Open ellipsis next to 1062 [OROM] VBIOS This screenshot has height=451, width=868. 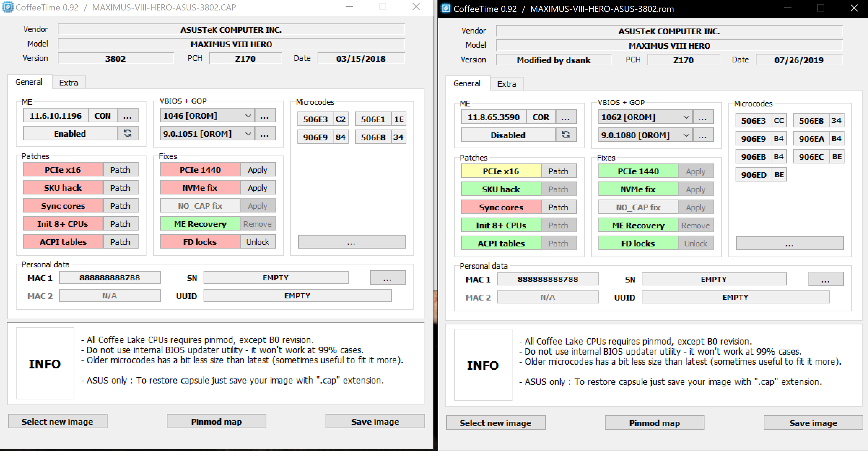point(702,117)
